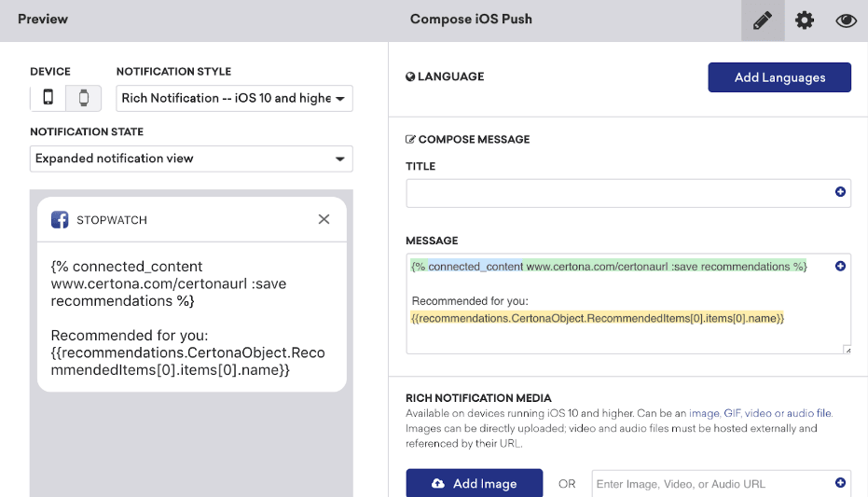Click the Facebook app icon in notification
Image resolution: width=868 pixels, height=497 pixels.
[x=60, y=220]
